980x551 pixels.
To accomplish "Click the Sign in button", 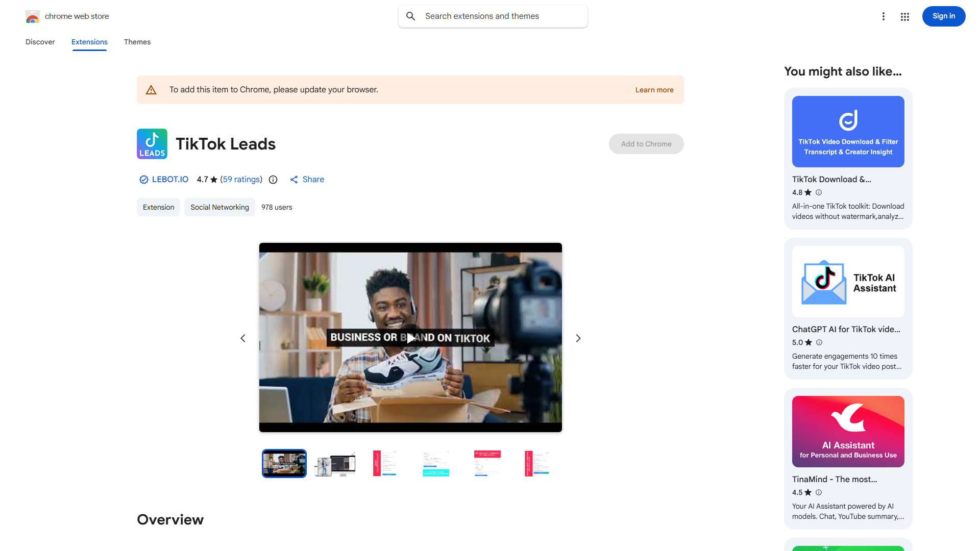I will coord(943,16).
